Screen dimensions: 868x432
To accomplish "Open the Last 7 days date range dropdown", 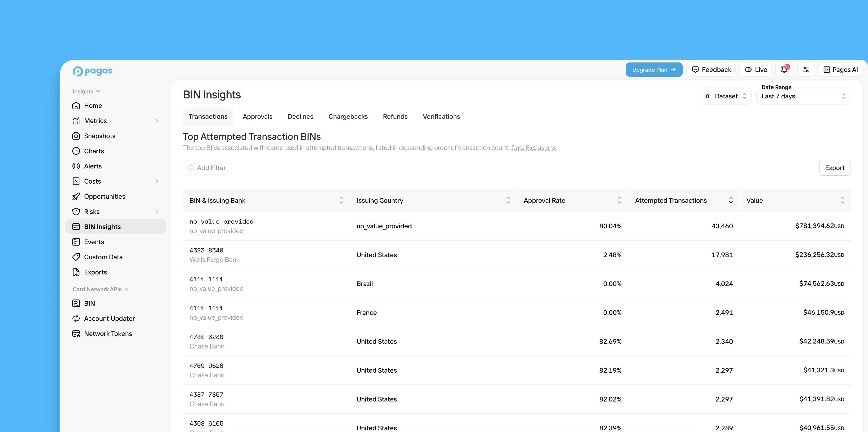I will 803,96.
